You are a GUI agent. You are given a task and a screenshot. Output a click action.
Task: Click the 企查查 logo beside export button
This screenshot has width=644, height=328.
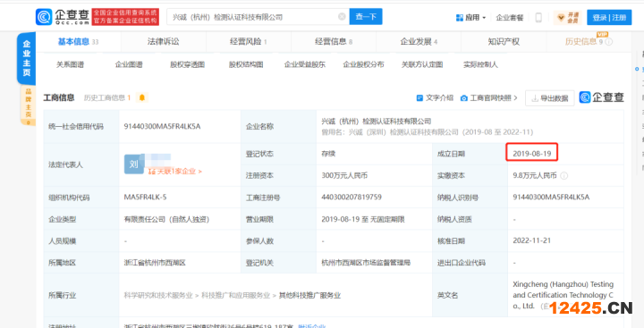click(x=602, y=97)
